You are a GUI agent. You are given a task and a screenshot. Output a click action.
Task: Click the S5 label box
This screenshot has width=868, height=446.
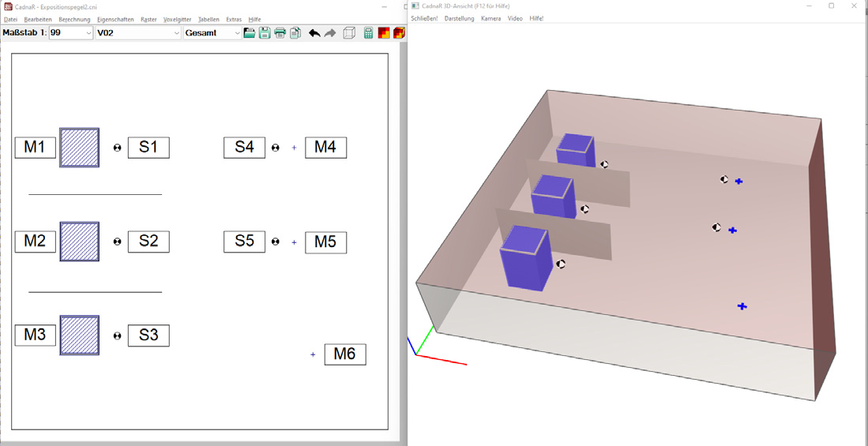(x=244, y=242)
